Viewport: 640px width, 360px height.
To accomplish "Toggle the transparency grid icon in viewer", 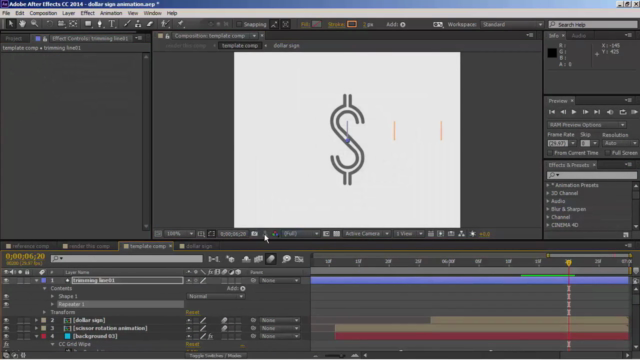I will point(336,234).
